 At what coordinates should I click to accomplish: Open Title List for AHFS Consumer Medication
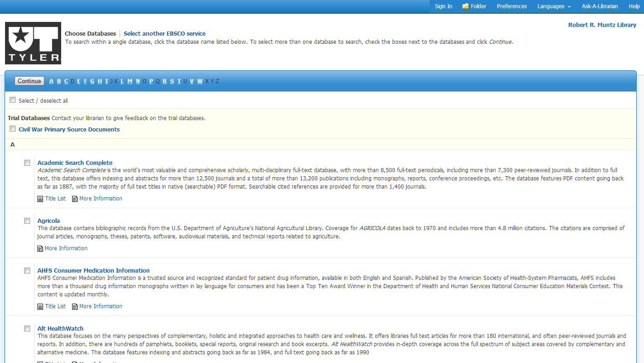pos(55,306)
